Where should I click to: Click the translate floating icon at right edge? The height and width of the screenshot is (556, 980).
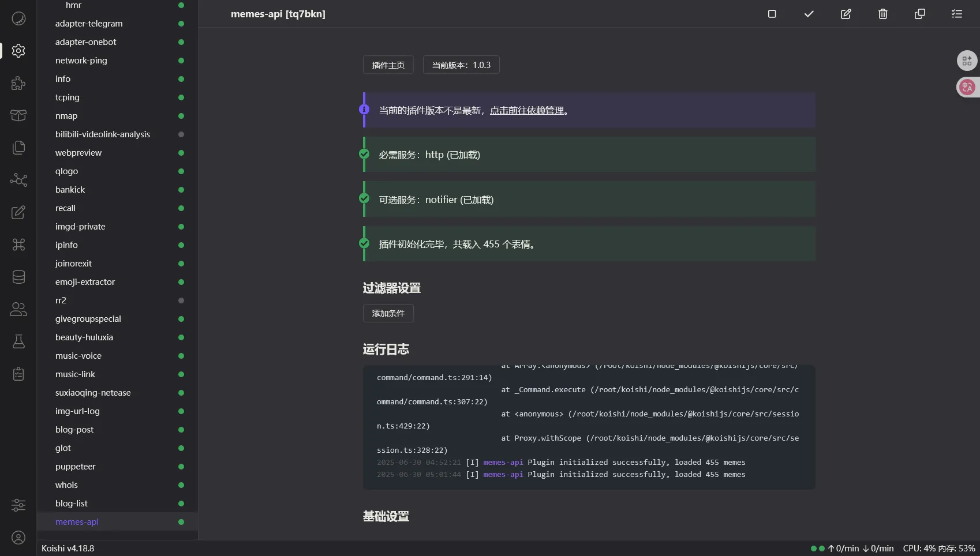click(x=967, y=87)
